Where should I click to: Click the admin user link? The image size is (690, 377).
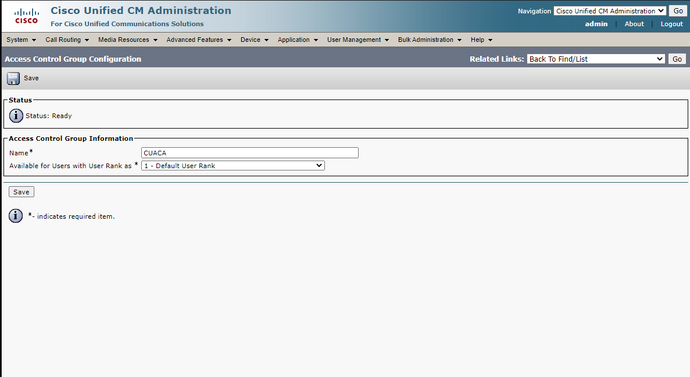click(596, 24)
